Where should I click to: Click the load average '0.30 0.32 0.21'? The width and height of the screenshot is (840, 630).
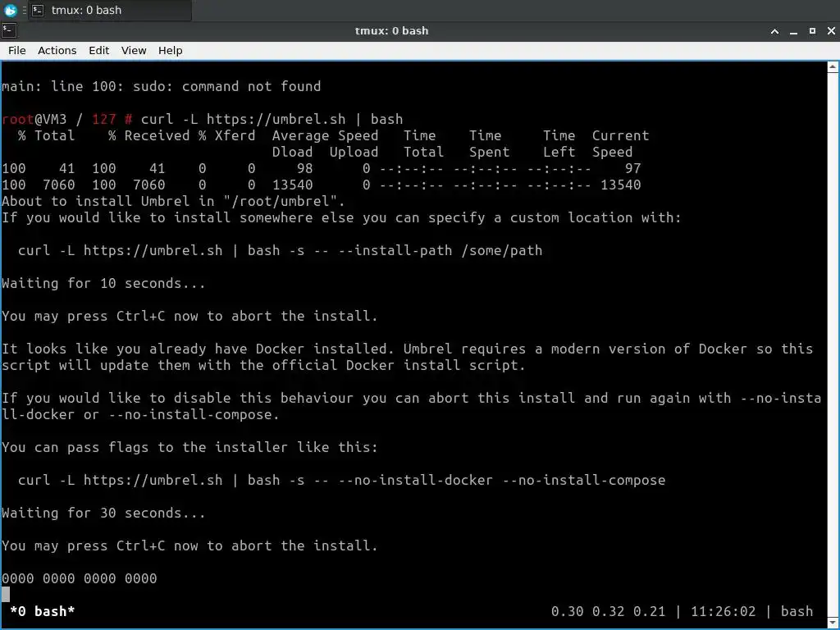tap(608, 611)
